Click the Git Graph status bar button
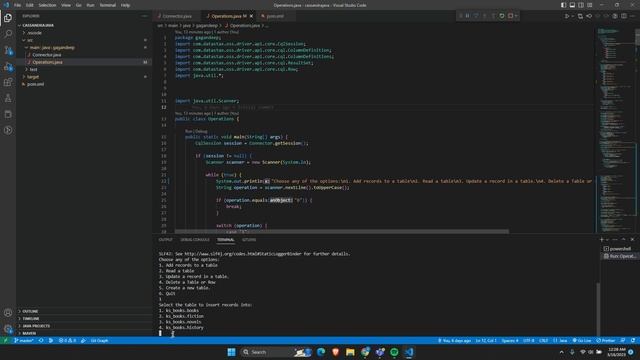Image resolution: width=640 pixels, height=360 pixels. [100, 340]
